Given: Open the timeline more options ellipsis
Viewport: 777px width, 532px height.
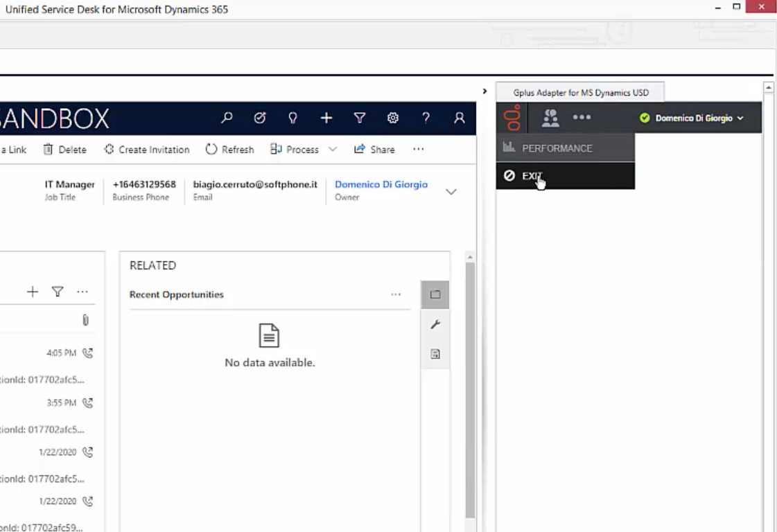Looking at the screenshot, I should pos(82,292).
